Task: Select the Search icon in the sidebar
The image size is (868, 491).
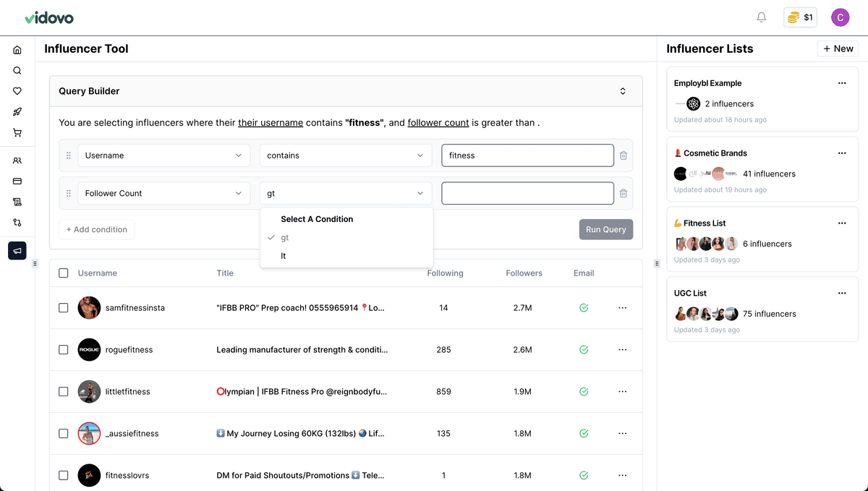Action: [x=17, y=70]
